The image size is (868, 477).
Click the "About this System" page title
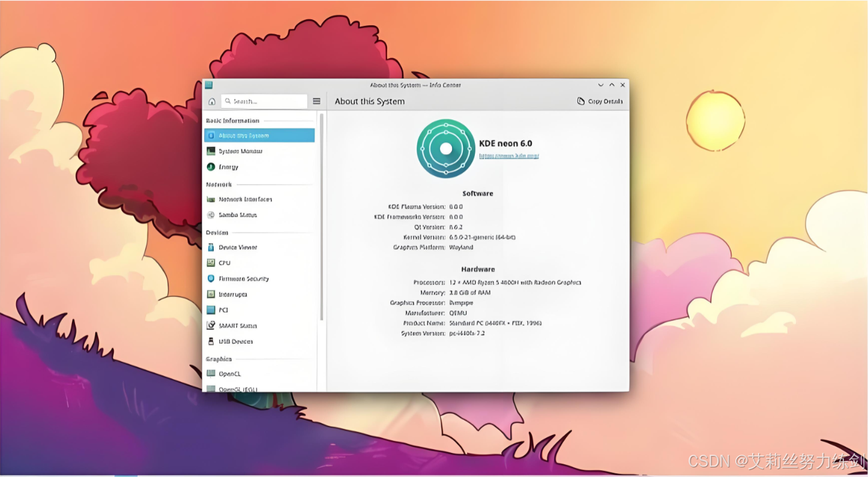coord(370,101)
